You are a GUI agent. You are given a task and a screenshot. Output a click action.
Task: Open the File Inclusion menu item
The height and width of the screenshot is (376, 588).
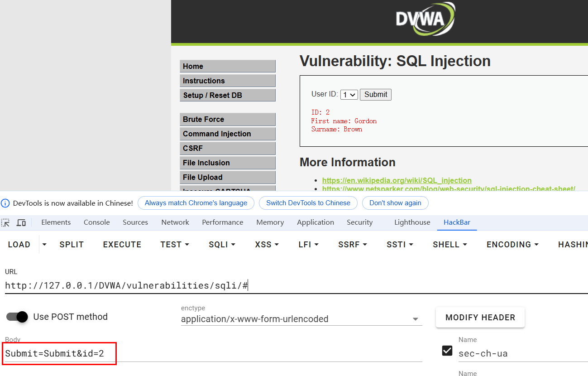228,163
